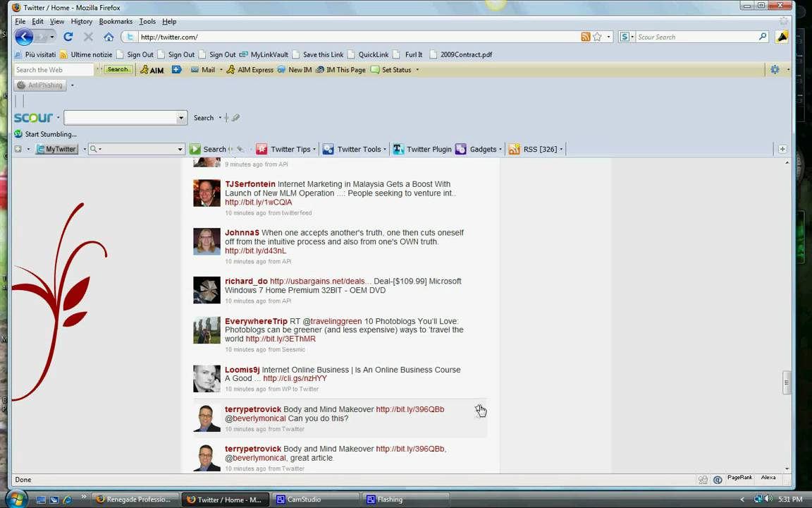Viewport: 812px width, 508px height.
Task: Open the Edit menu
Action: point(37,21)
